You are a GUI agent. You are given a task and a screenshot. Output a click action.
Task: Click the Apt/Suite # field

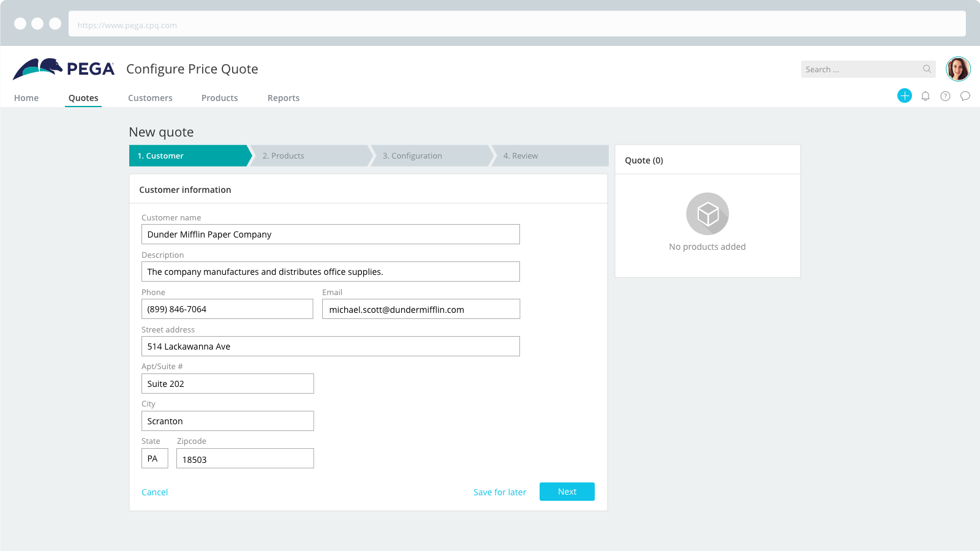coord(228,384)
